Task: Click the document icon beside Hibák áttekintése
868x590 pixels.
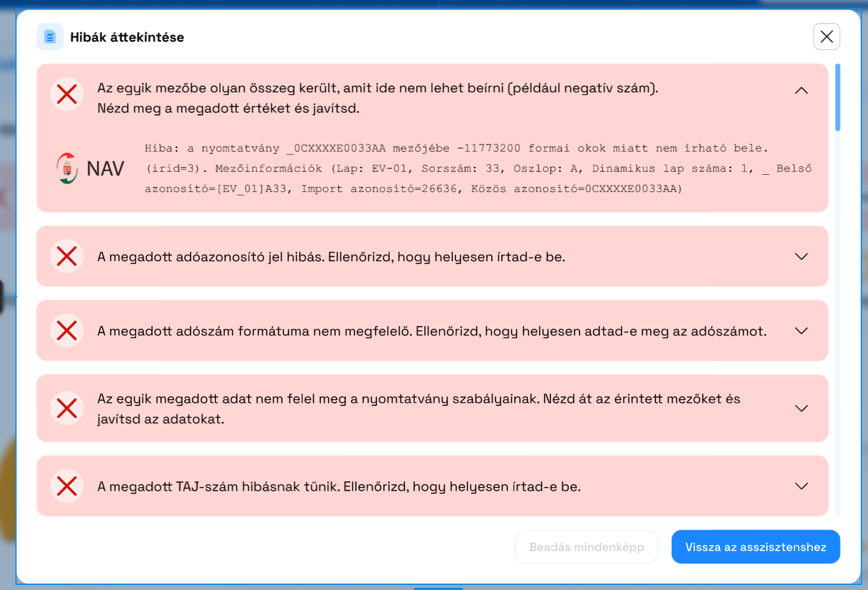Action: [50, 37]
